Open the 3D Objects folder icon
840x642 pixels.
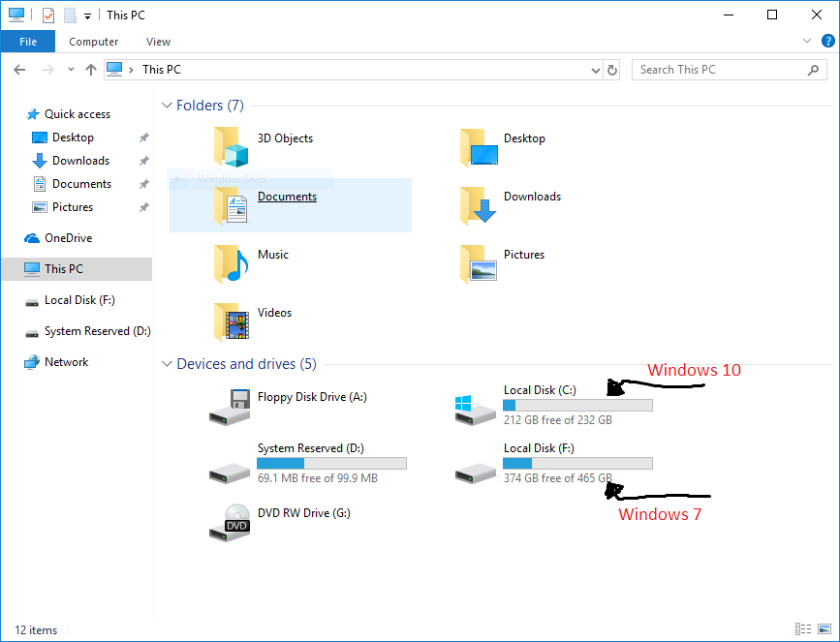[x=231, y=147]
